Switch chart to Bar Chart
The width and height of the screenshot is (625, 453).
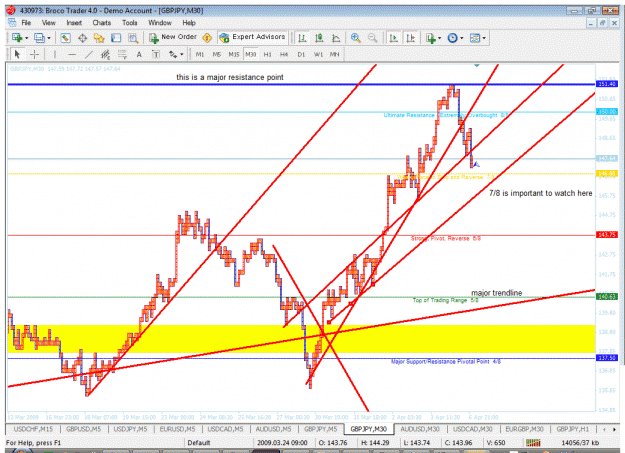[x=302, y=38]
